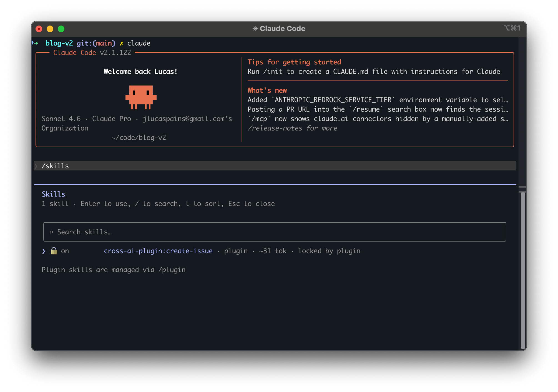558x392 pixels.
Task: Toggle the 'on' status of the skill
Action: [65, 251]
